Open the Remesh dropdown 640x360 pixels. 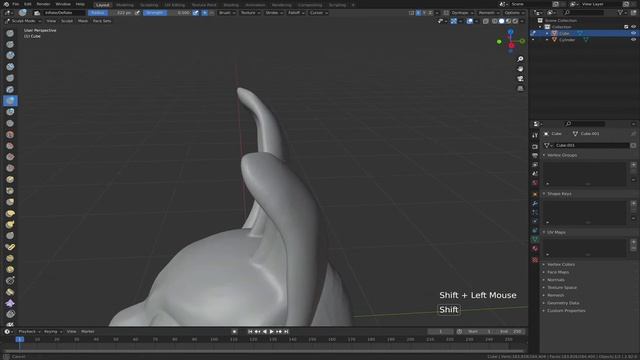coord(489,13)
